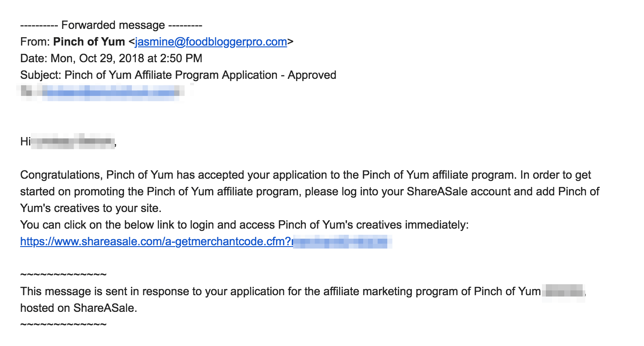Click the blurred recipient name after "Hi"

[72, 141]
